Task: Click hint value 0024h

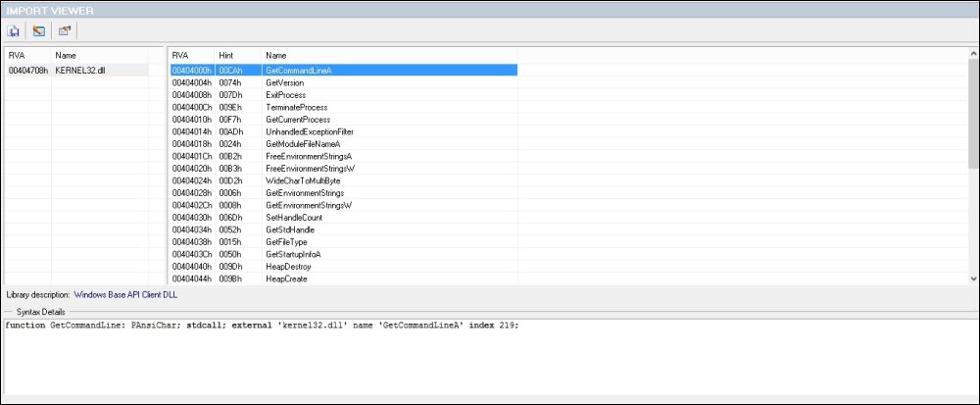Action: click(230, 144)
